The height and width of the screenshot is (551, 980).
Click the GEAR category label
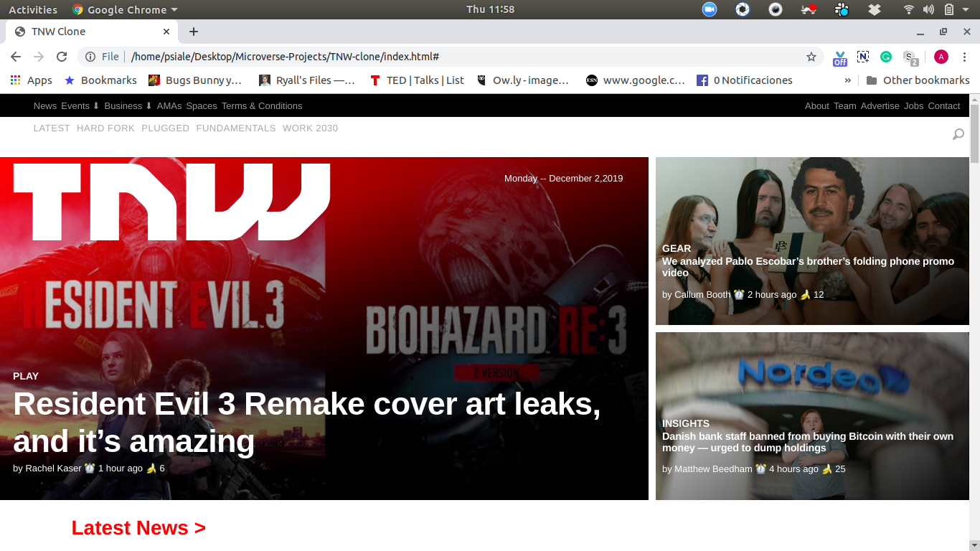[677, 248]
